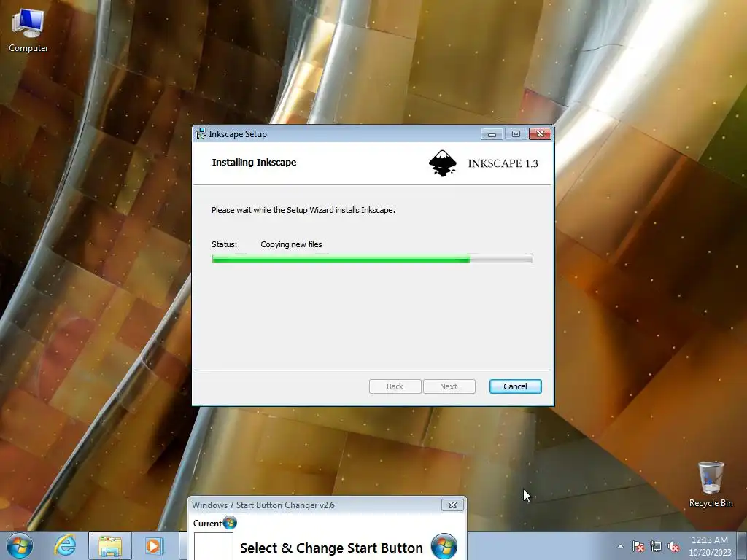Click the muted volume tray icon
Image resolution: width=747 pixels, height=560 pixels.
[673, 546]
